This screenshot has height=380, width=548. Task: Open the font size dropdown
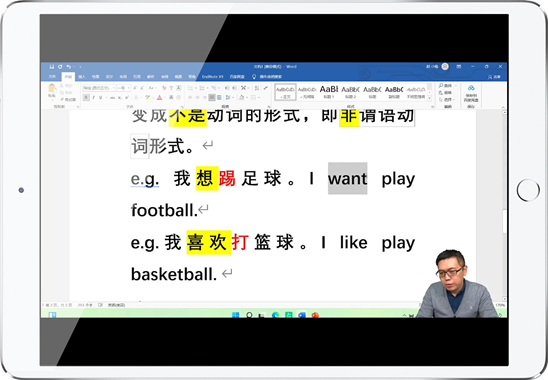[129, 88]
